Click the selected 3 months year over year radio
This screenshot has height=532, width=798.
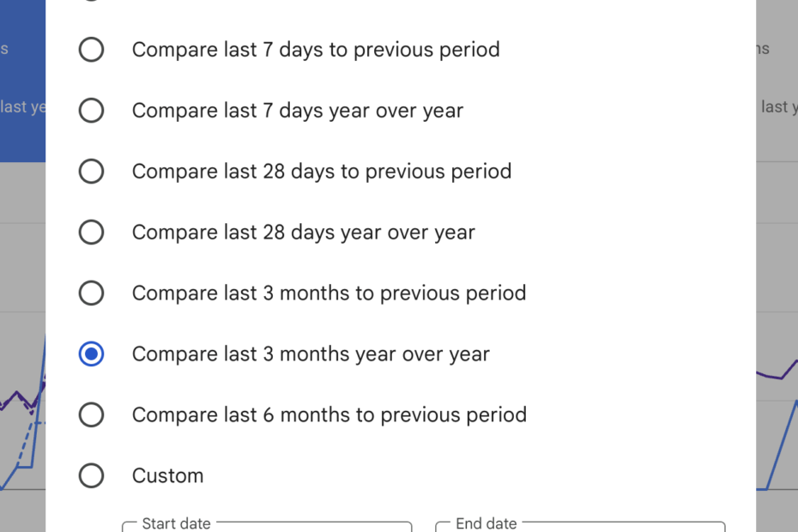pyautogui.click(x=91, y=354)
